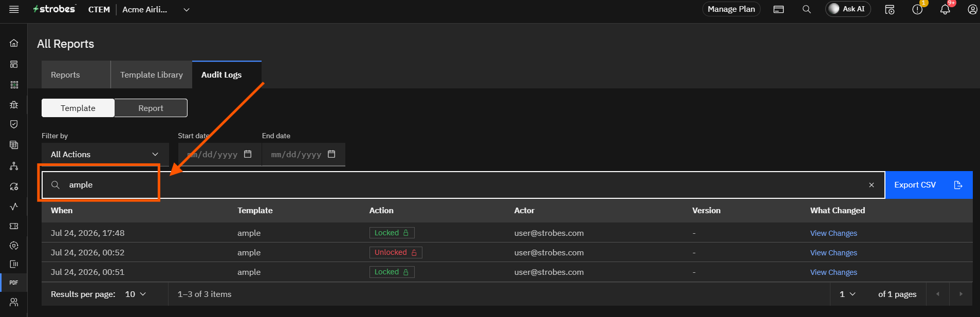The height and width of the screenshot is (317, 980).
Task: Click the Actor column header
Action: pos(524,211)
